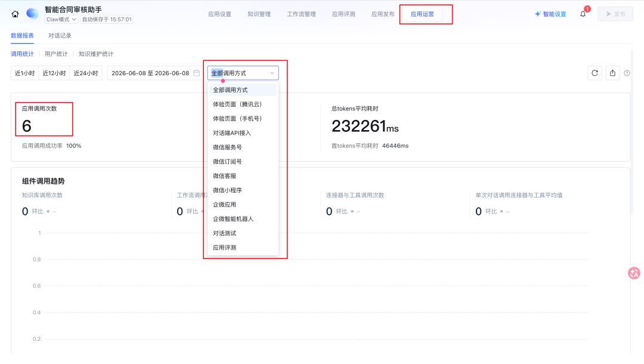Filter by 近1小时
This screenshot has width=644, height=364.
coord(24,73)
